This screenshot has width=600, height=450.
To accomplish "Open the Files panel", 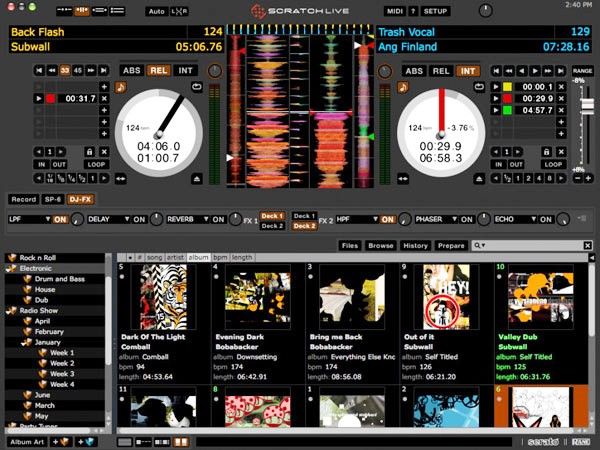I will 350,246.
